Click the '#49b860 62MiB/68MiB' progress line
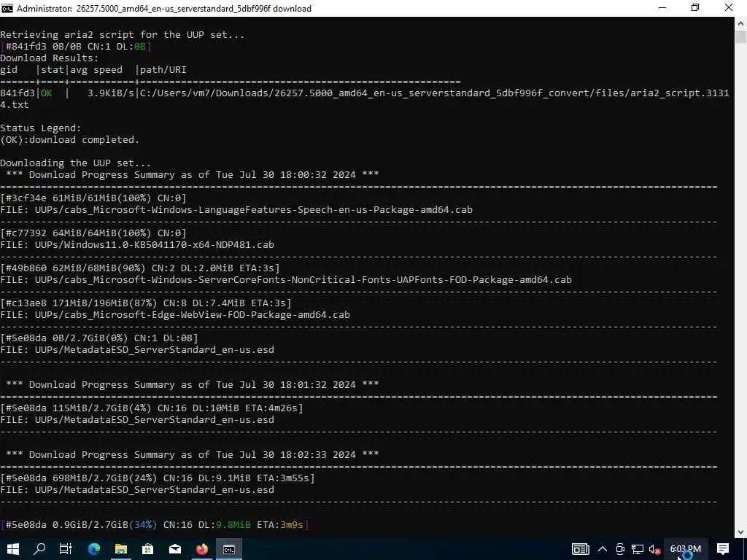Screen dimensions: 747x560 [140, 268]
